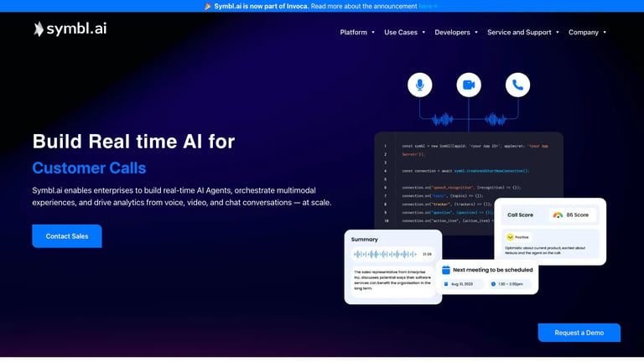Expand dropdown indicator next to Platform

(x=373, y=33)
